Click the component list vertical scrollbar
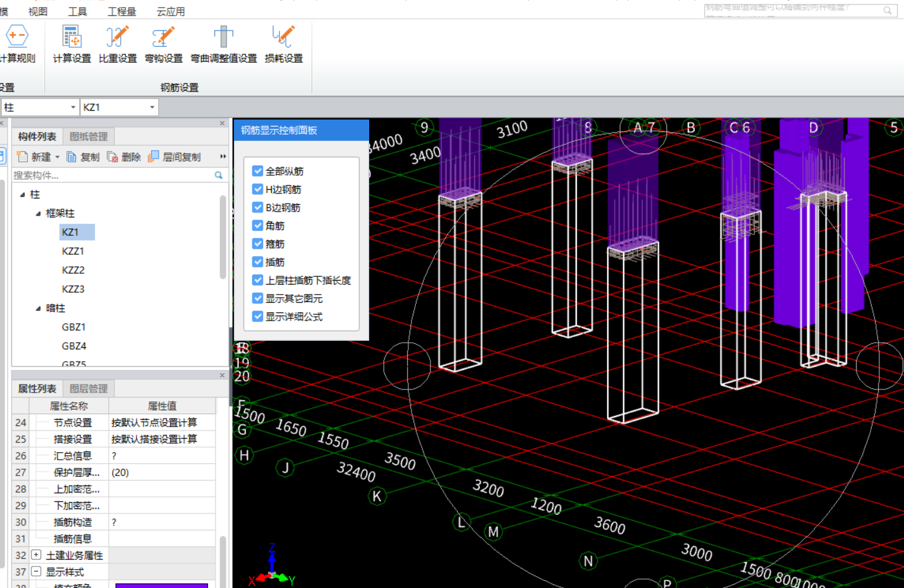This screenshot has width=904, height=588. [223, 237]
